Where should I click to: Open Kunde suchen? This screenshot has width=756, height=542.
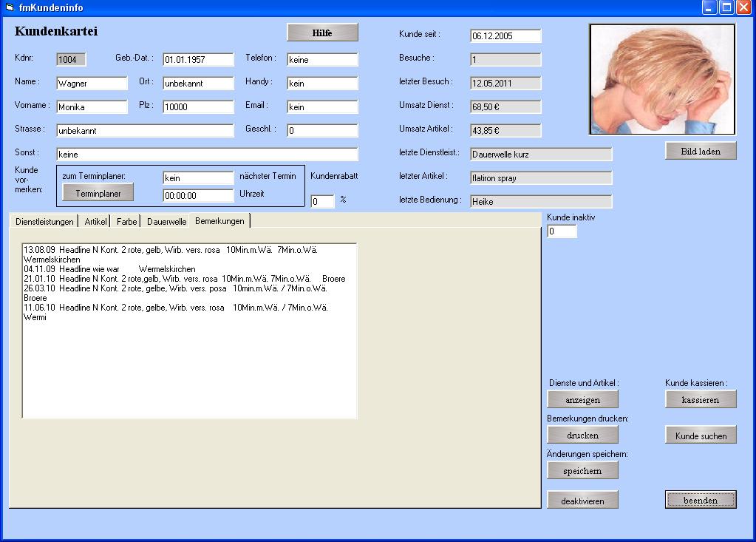(x=701, y=436)
